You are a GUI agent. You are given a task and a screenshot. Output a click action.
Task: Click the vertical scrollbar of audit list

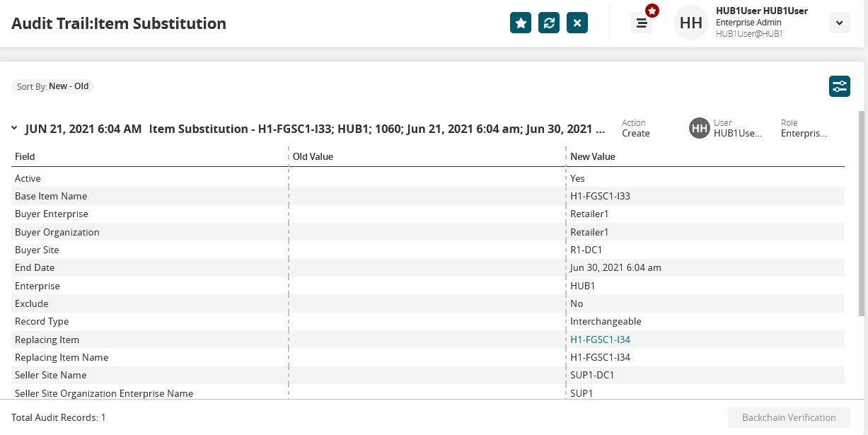coord(861,212)
